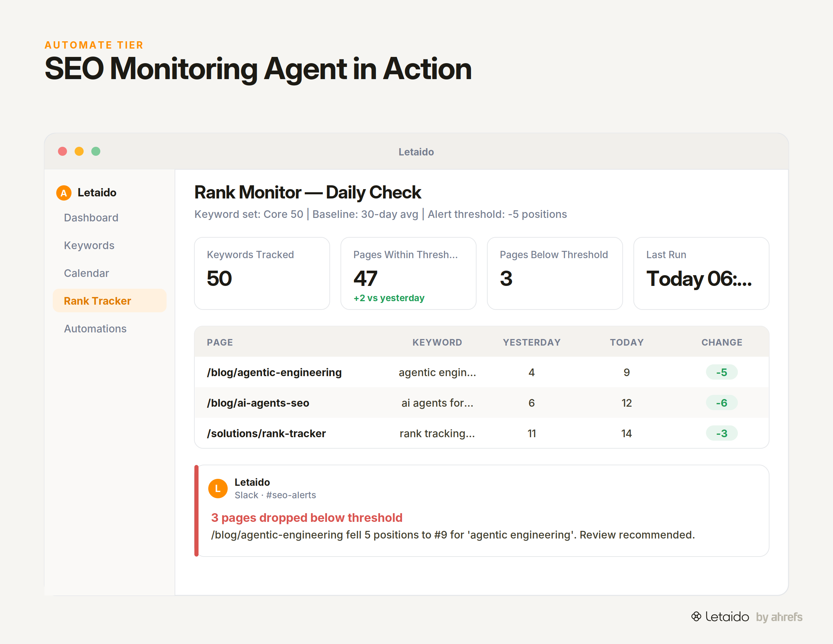
Task: Click the 'rank tracking...' keyword cell
Action: click(437, 433)
